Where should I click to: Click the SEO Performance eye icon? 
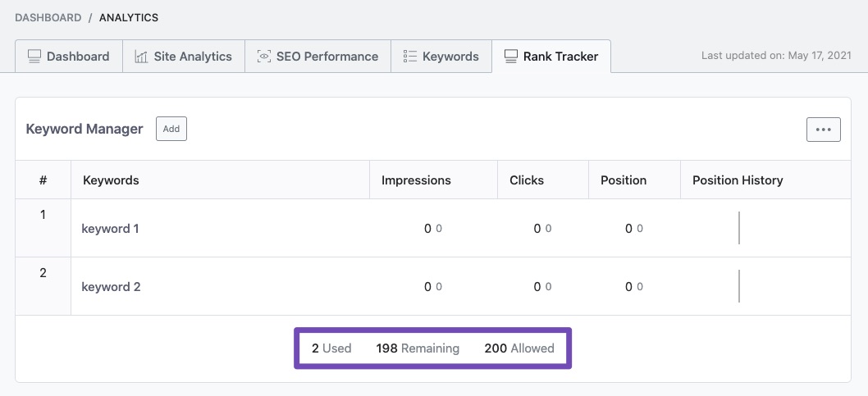[x=264, y=57]
